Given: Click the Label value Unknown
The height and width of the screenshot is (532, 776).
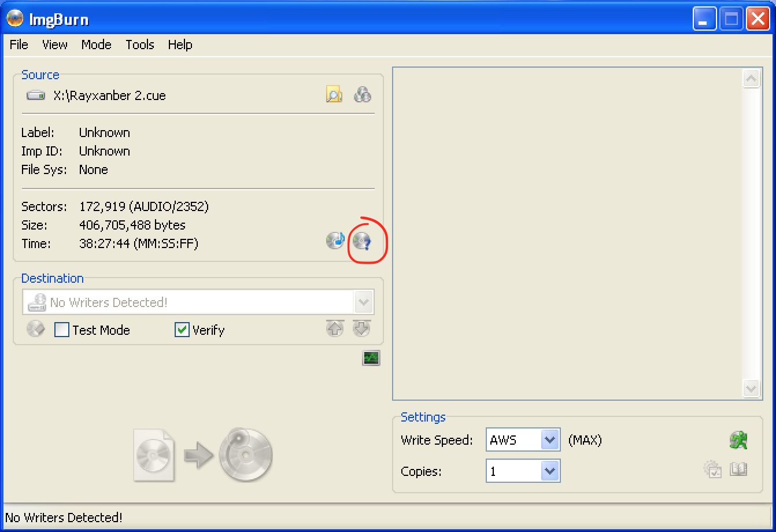Looking at the screenshot, I should tap(105, 132).
